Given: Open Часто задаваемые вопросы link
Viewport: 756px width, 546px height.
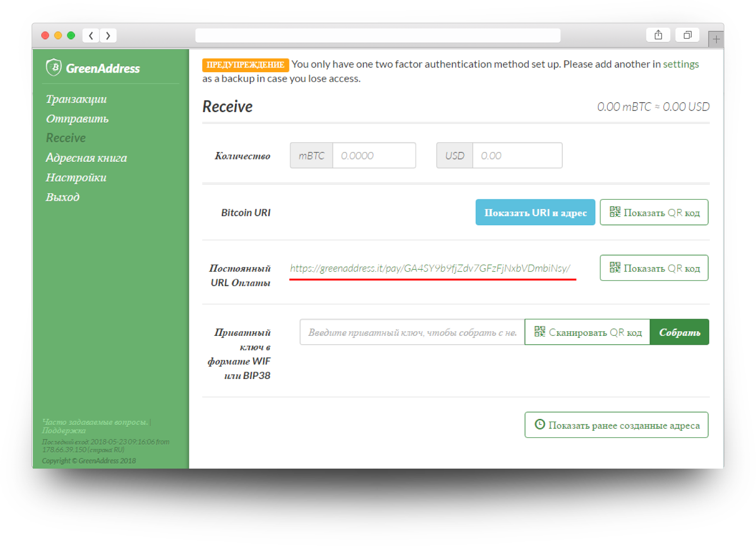Looking at the screenshot, I should 95,422.
